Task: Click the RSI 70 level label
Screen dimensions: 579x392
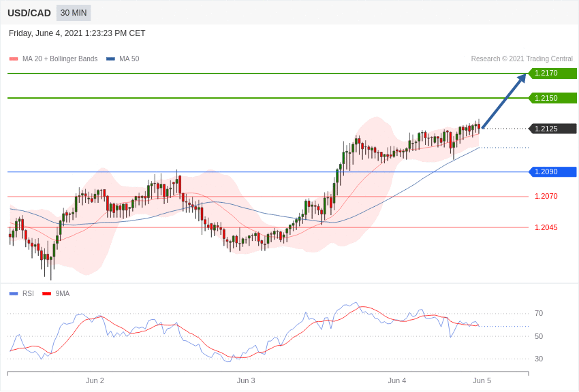Action: point(539,314)
